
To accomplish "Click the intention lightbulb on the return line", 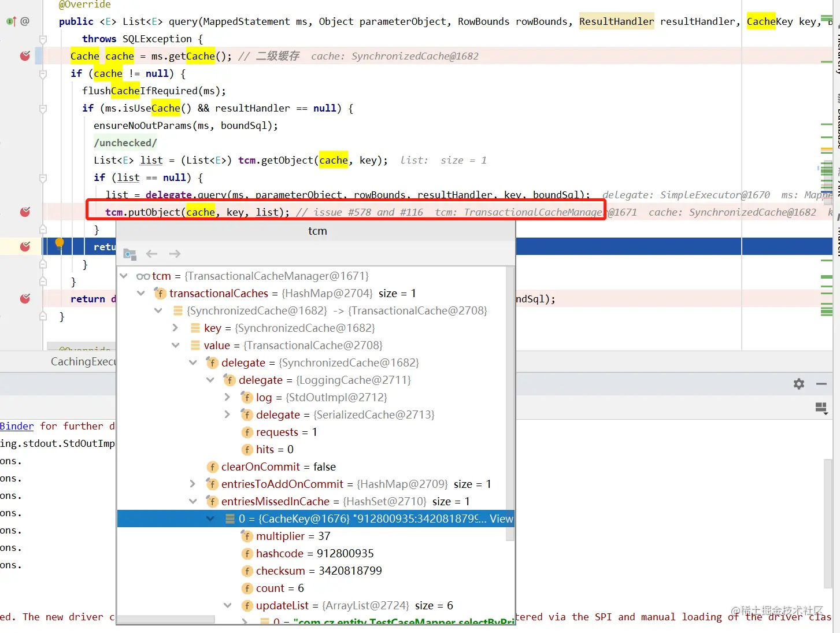I will tap(60, 243).
